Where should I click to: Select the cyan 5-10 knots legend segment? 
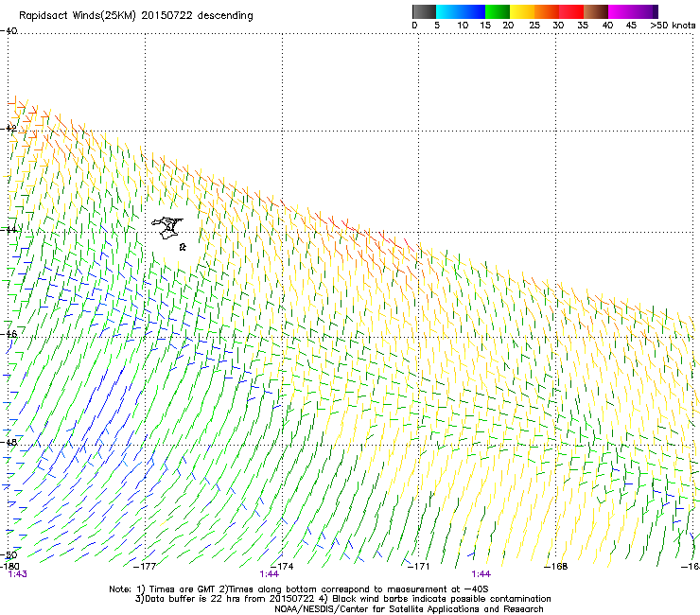448,11
